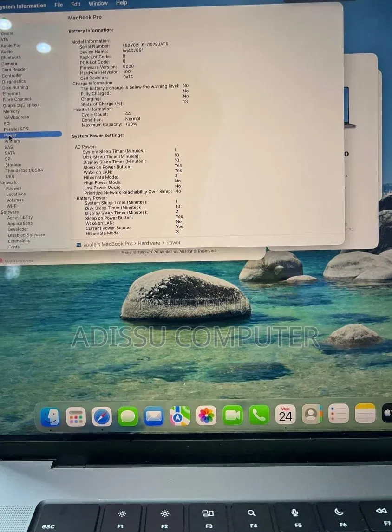Select PCI in the sidebar
This screenshot has width=392, height=532.
pyautogui.click(x=7, y=123)
